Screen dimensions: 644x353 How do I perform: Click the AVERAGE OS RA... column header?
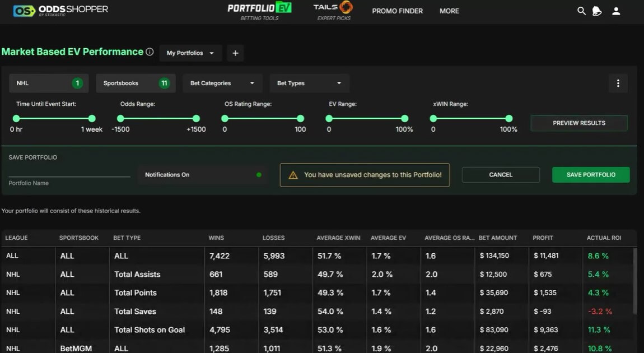click(x=449, y=238)
